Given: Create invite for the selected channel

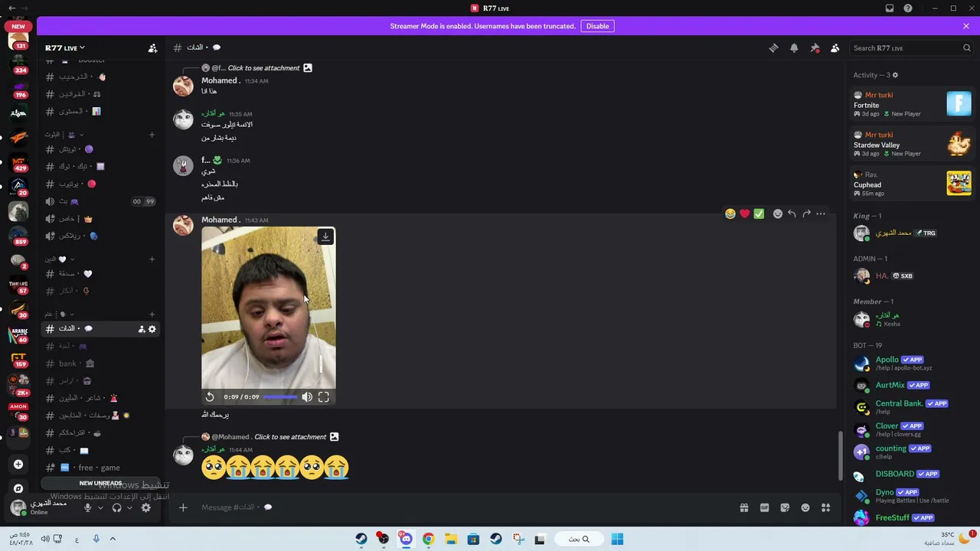Looking at the screenshot, I should click(x=142, y=329).
